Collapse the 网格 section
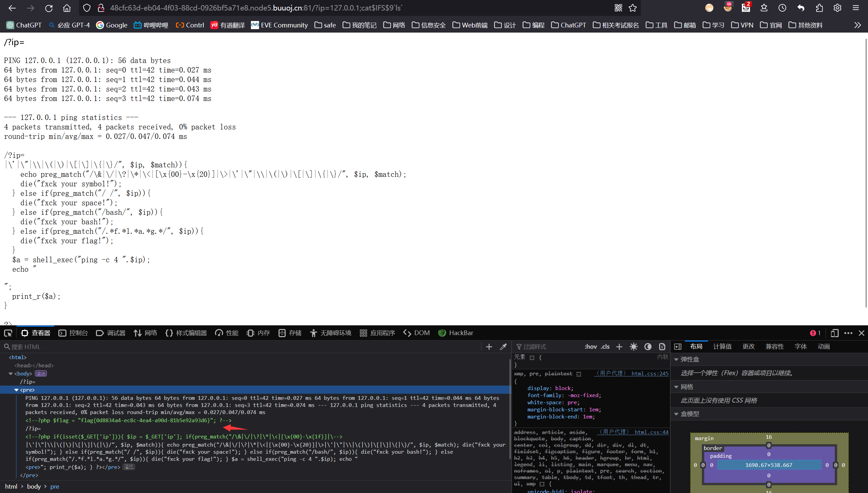 click(x=676, y=387)
